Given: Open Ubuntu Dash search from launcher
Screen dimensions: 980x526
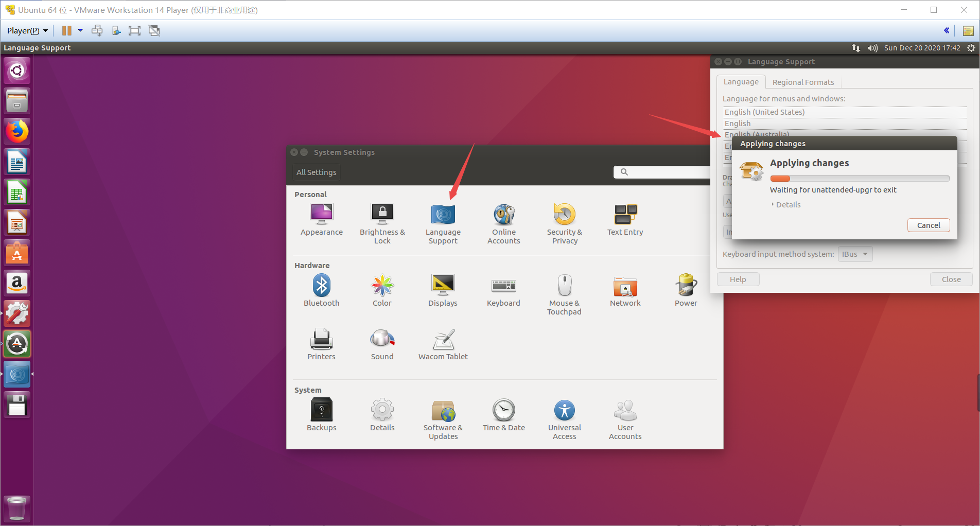Looking at the screenshot, I should tap(17, 71).
